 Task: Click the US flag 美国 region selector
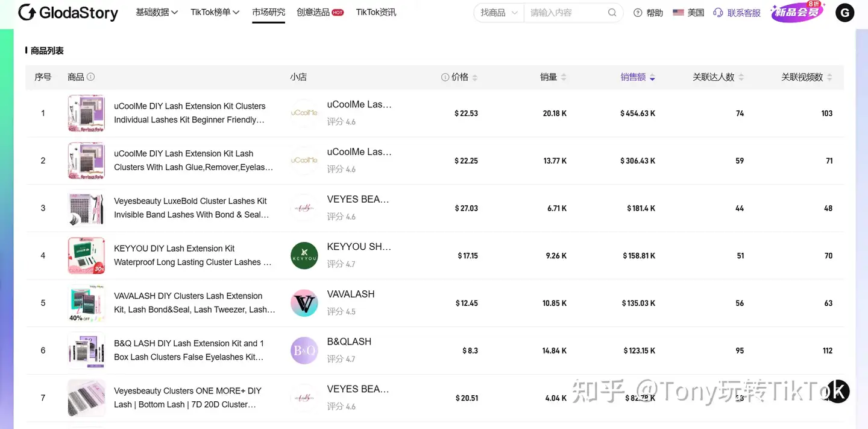[x=688, y=13]
